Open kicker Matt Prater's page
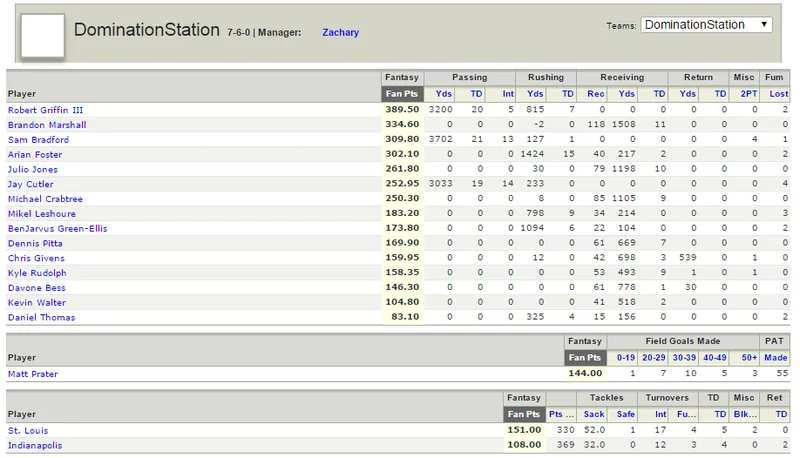Image resolution: width=800 pixels, height=458 pixels. pyautogui.click(x=33, y=374)
